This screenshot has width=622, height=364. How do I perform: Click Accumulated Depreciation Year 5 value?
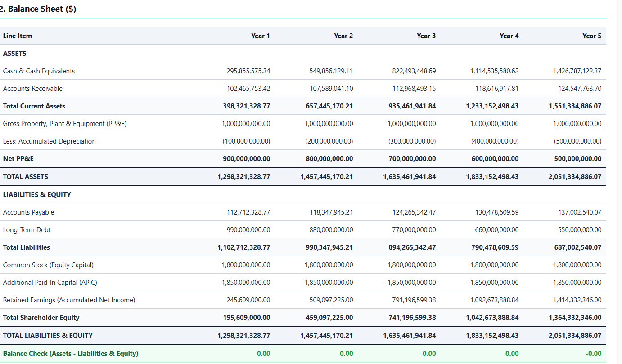pos(578,141)
